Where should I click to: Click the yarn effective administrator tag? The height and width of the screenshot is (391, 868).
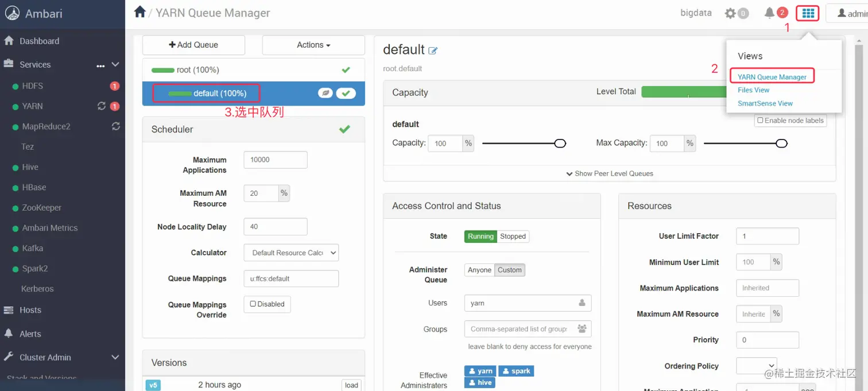coord(480,371)
